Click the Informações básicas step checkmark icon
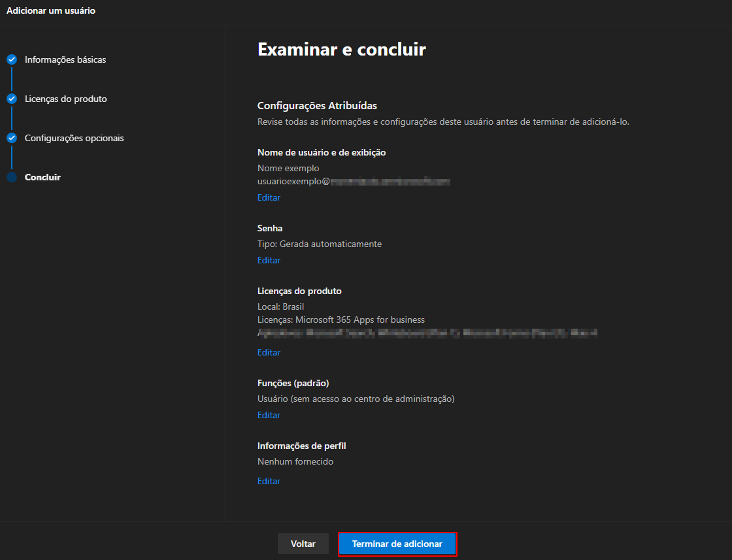732x560 pixels. tap(12, 59)
